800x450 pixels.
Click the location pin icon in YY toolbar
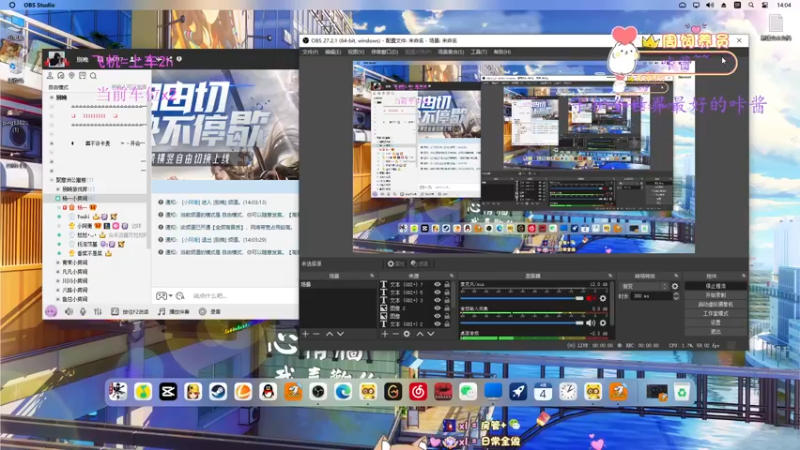[71, 76]
